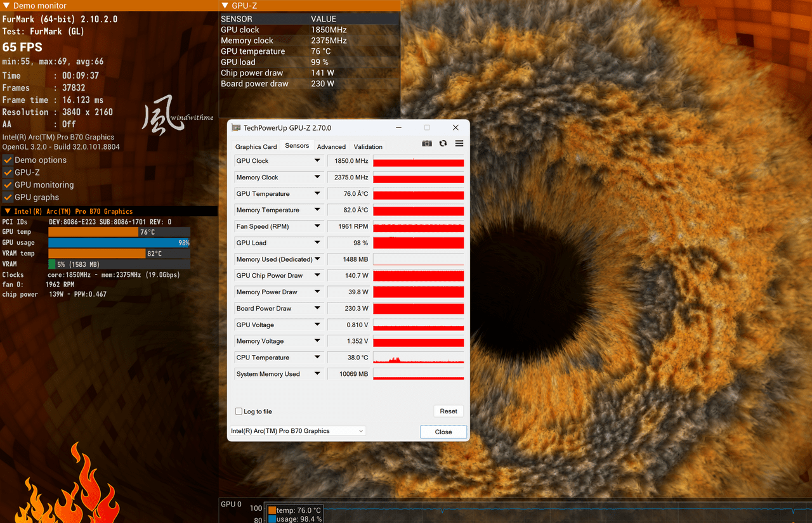Screen dimensions: 812x523
Task: Click the GPU usage bar showing 98%
Action: 119,243
